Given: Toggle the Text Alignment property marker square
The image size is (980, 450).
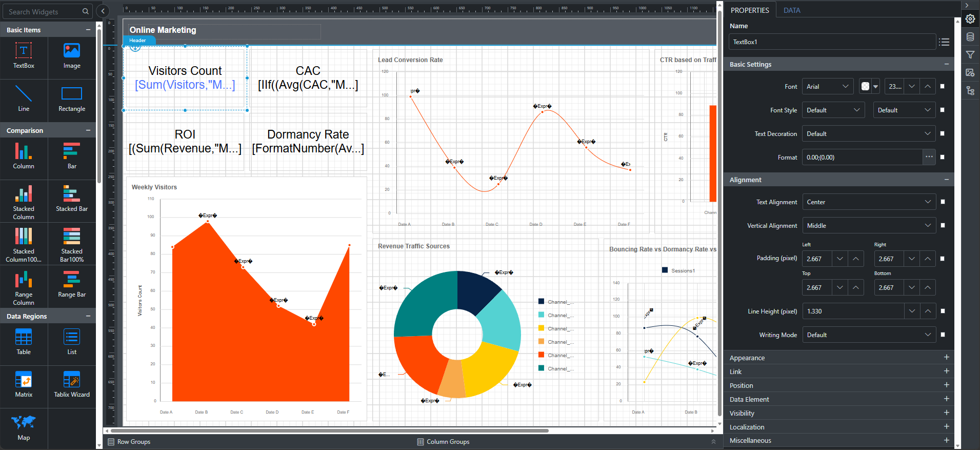Looking at the screenshot, I should (x=943, y=202).
